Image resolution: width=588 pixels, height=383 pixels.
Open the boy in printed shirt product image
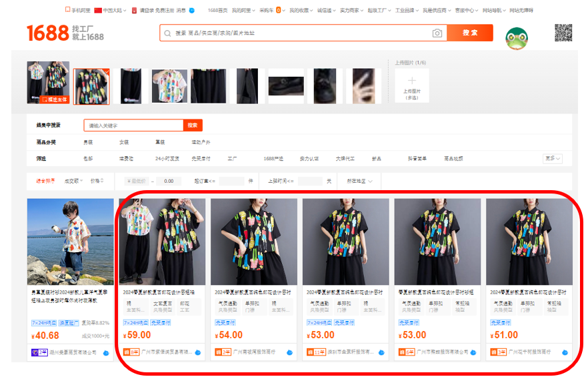pyautogui.click(x=70, y=242)
